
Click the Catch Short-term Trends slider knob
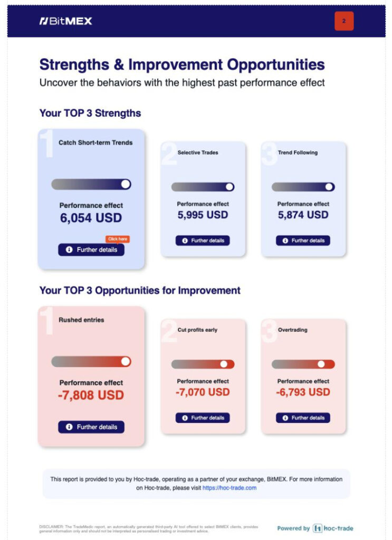point(125,184)
